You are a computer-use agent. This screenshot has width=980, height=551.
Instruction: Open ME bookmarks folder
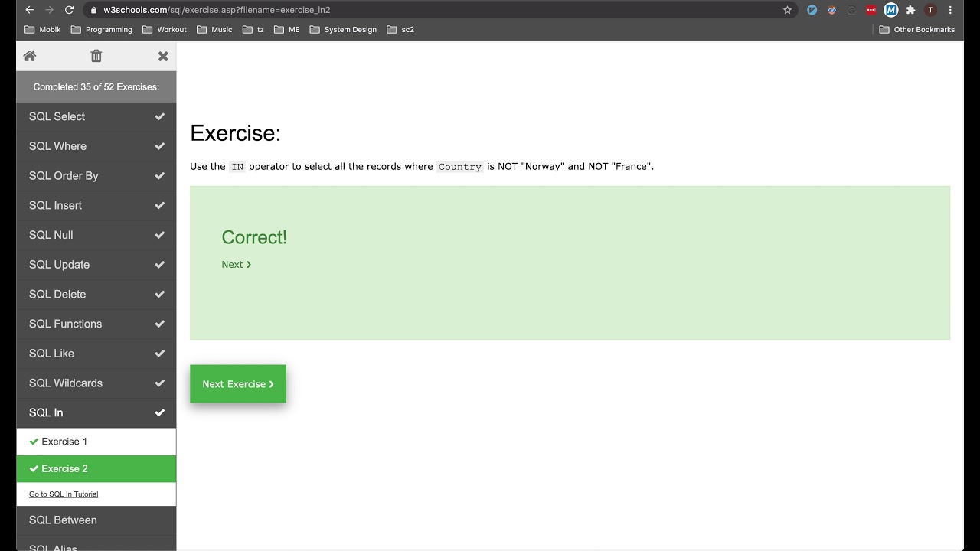[287, 29]
